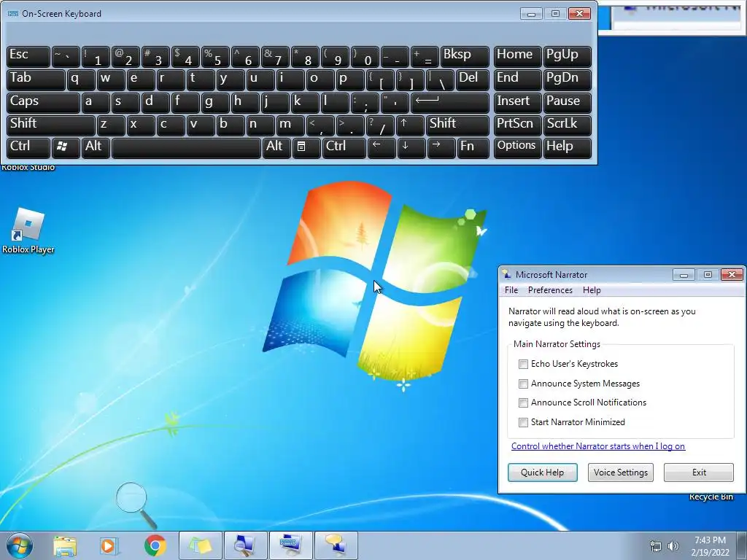Viewport: 747px width, 560px height.
Task: Click the Quick Help button
Action: [542, 472]
